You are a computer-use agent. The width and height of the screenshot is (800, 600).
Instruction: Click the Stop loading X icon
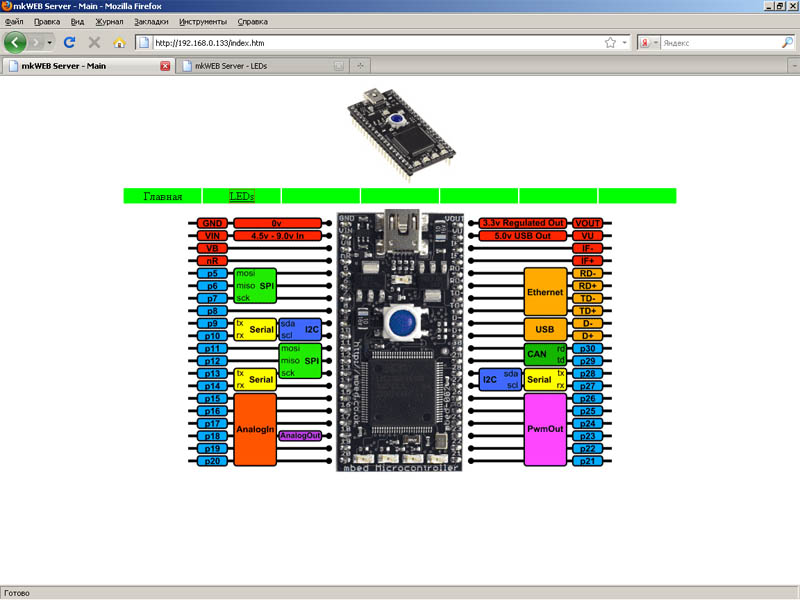[94, 43]
